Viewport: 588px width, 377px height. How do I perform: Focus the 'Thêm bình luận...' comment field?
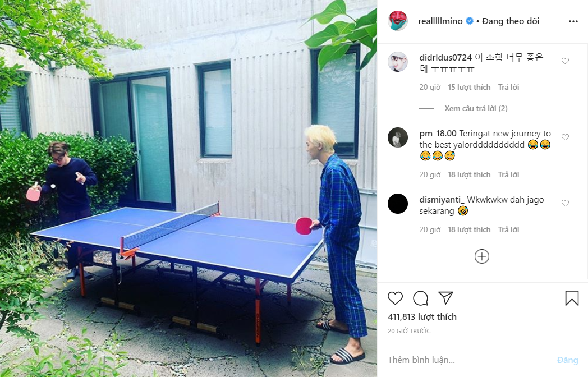click(x=468, y=360)
